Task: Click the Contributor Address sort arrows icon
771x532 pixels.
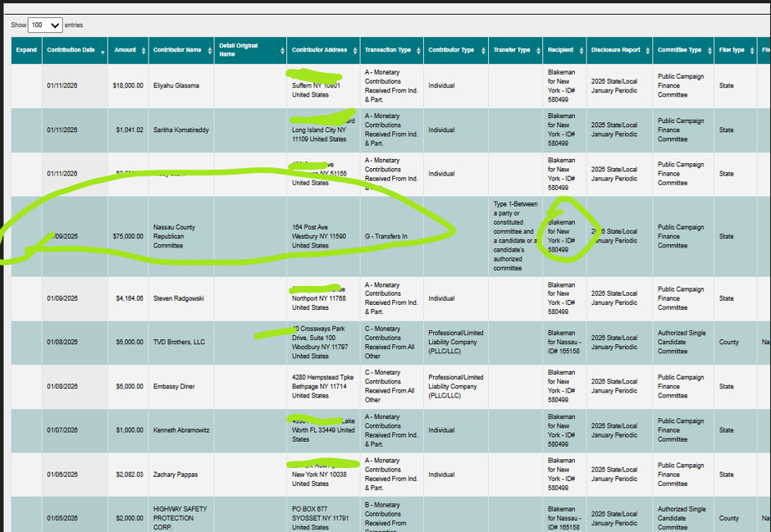Action: coord(355,51)
